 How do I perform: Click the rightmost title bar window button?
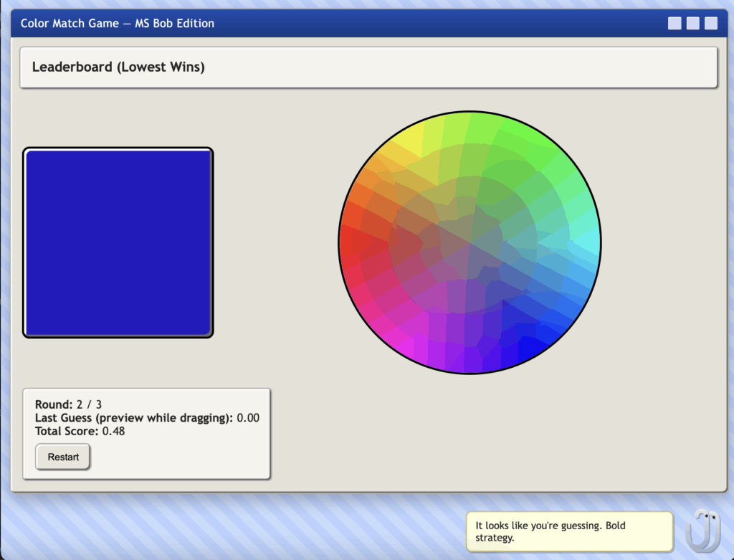(x=710, y=24)
